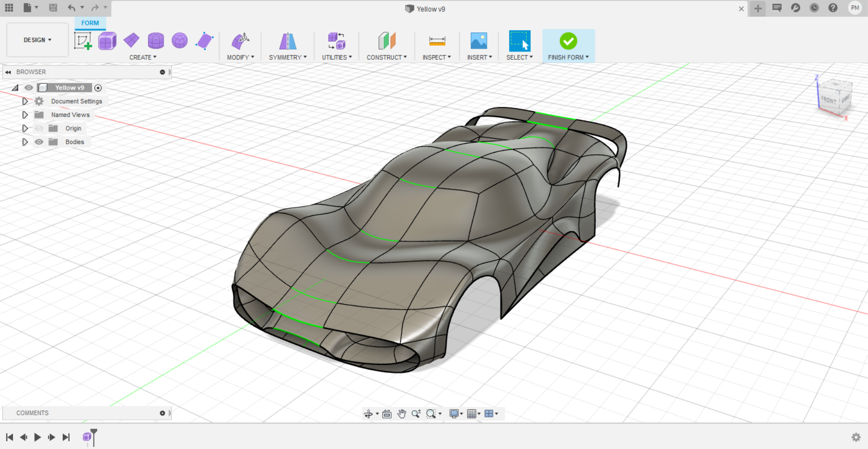The height and width of the screenshot is (449, 868).
Task: Toggle visibility of Yellow v9 component
Action: tap(29, 88)
